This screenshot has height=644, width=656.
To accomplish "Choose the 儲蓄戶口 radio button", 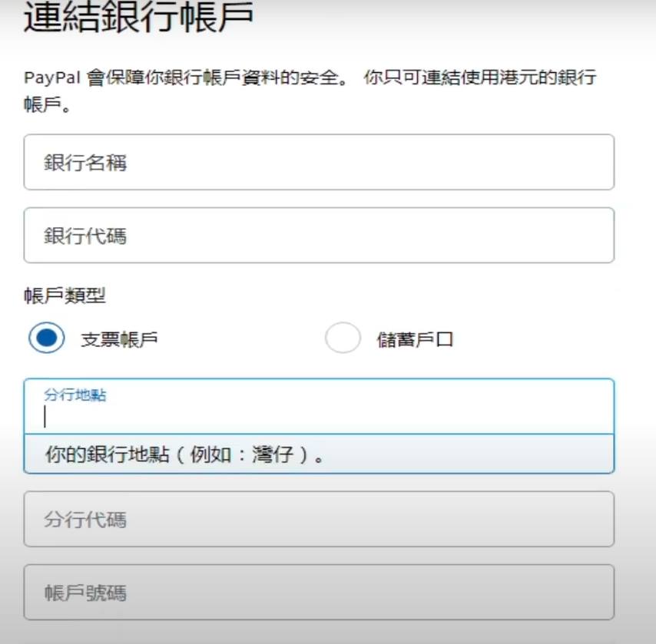I will coord(343,339).
